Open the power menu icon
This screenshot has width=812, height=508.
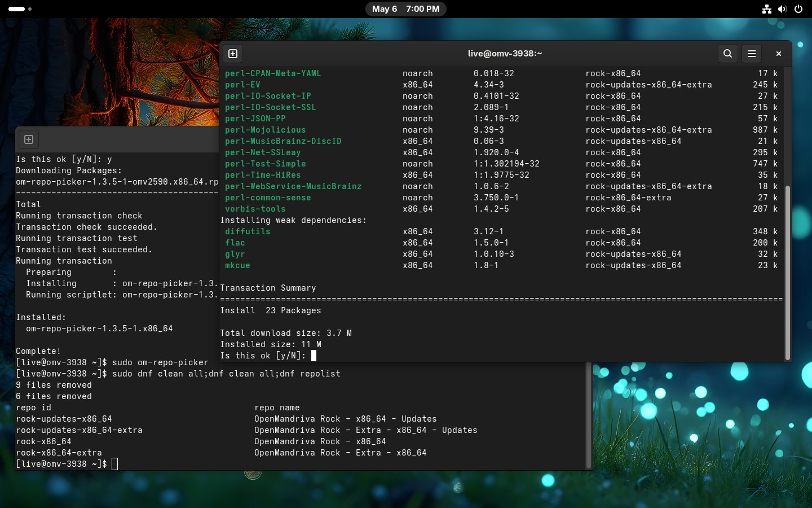click(x=798, y=9)
